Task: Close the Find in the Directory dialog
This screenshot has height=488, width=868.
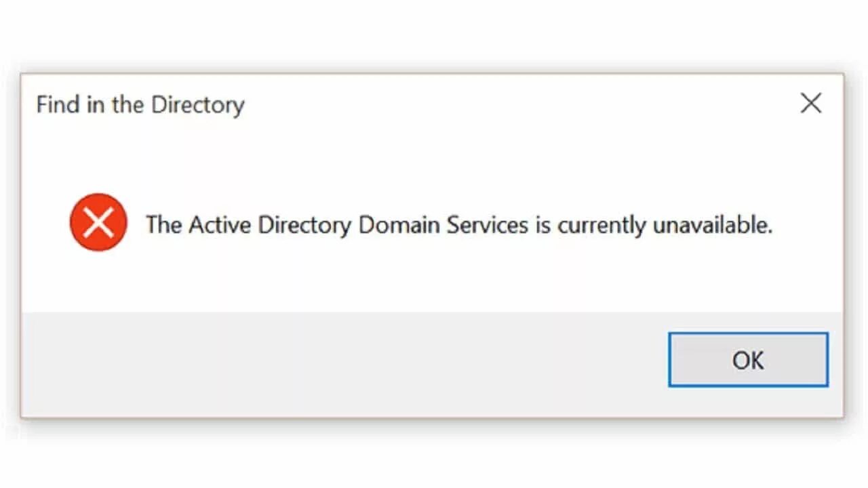Action: [810, 104]
